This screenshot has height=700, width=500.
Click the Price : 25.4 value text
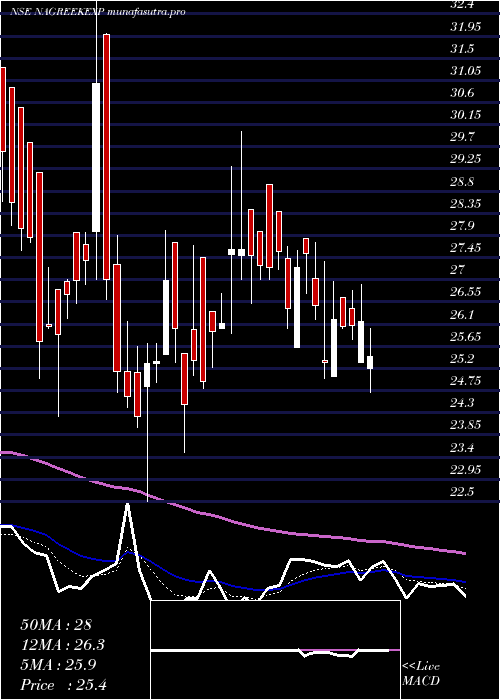click(x=63, y=685)
